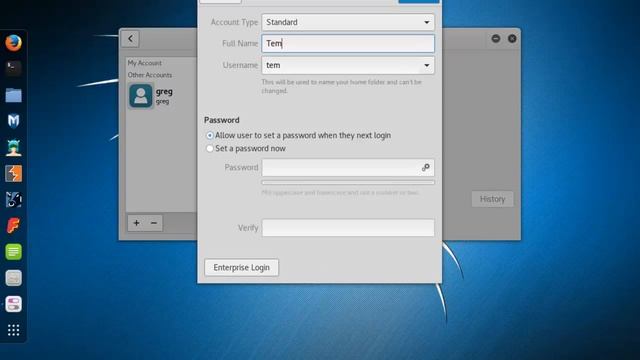This screenshot has height=360, width=640.
Task: Click the home folder hint text
Action: [x=341, y=86]
